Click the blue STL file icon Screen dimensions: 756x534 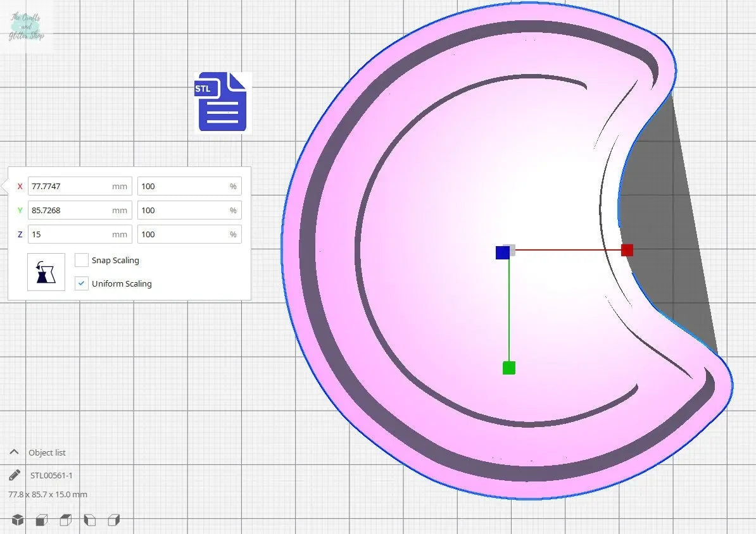coord(221,102)
